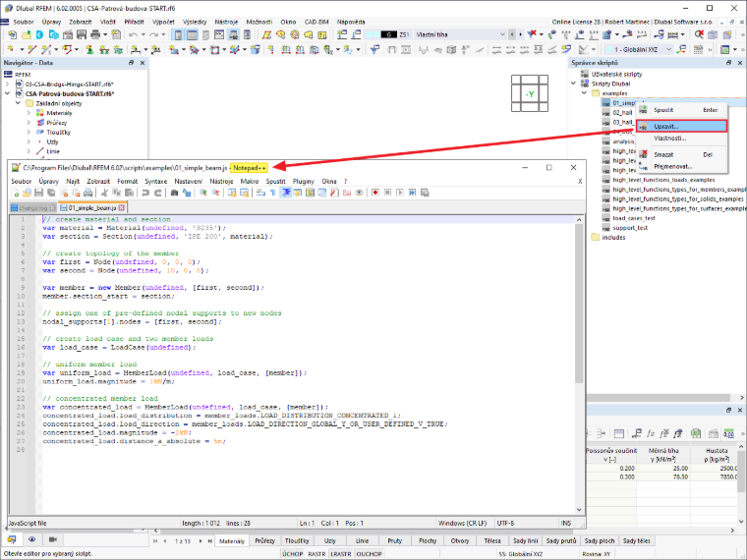Click Notepad++ Show all characters icon
The image size is (747, 560).
click(272, 193)
